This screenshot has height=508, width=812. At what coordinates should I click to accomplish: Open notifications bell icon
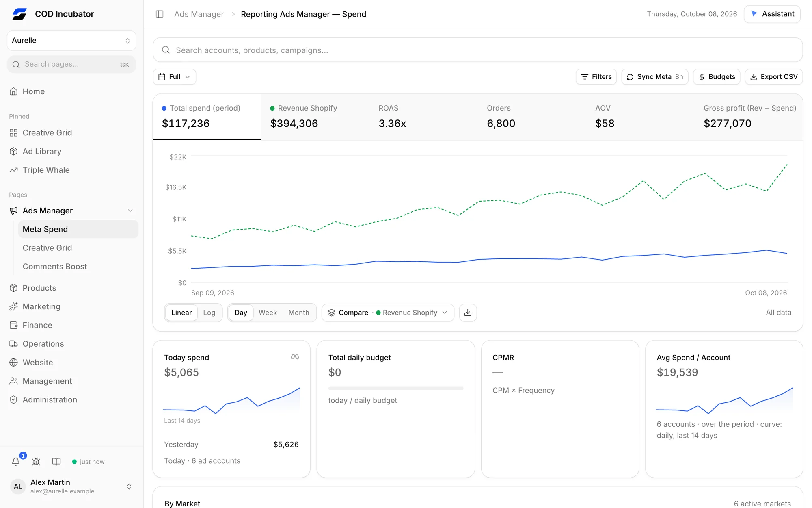(x=16, y=462)
